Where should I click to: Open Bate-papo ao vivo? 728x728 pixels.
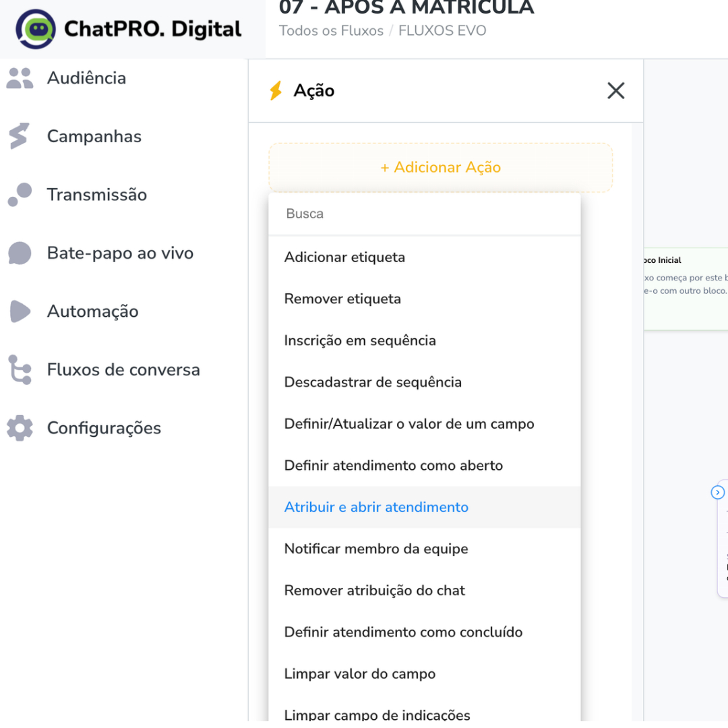click(119, 253)
